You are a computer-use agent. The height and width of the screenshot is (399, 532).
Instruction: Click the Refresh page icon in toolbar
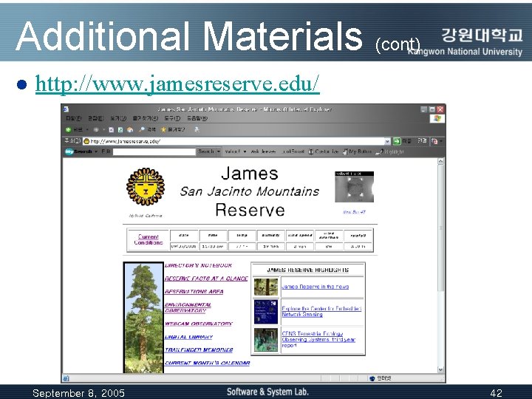(120, 129)
